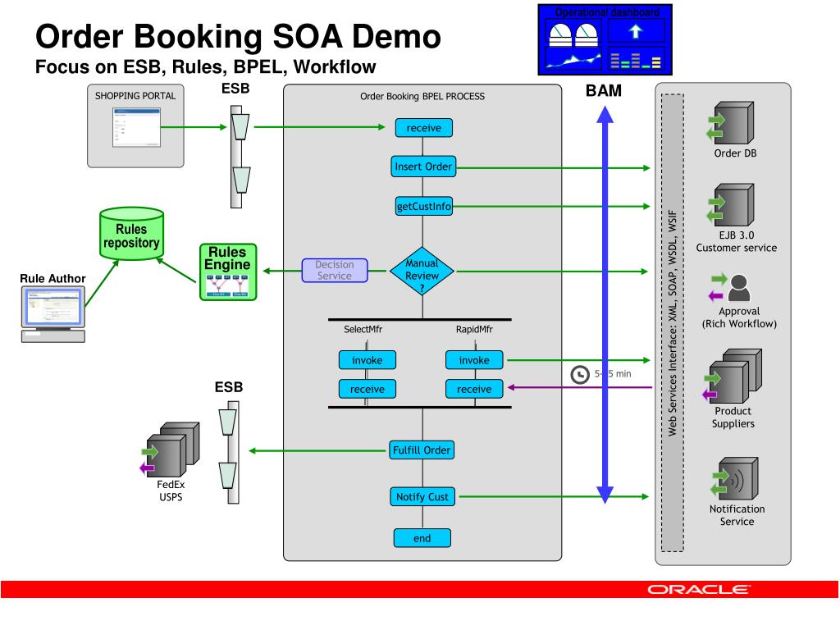Click the SHOPPING PORTAL label

(135, 96)
